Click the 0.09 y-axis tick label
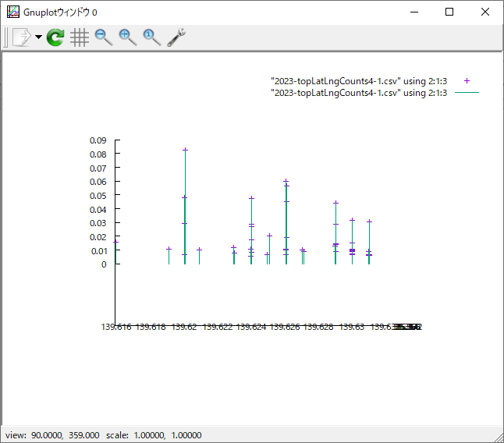This screenshot has height=443, width=504. [98, 140]
